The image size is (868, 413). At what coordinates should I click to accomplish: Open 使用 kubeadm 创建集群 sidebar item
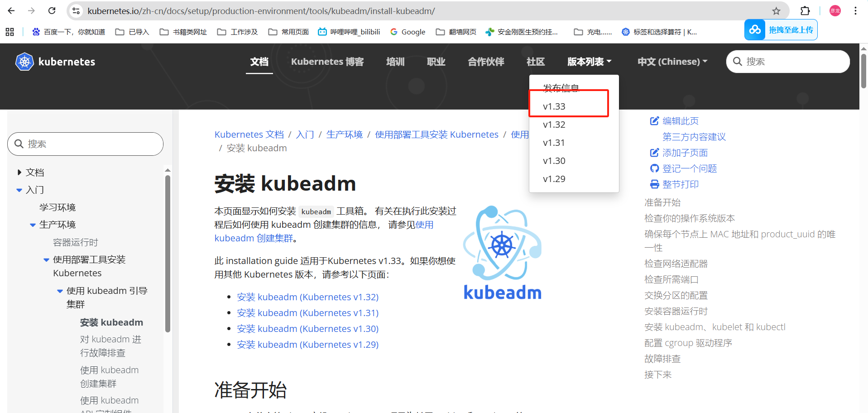[x=109, y=377]
